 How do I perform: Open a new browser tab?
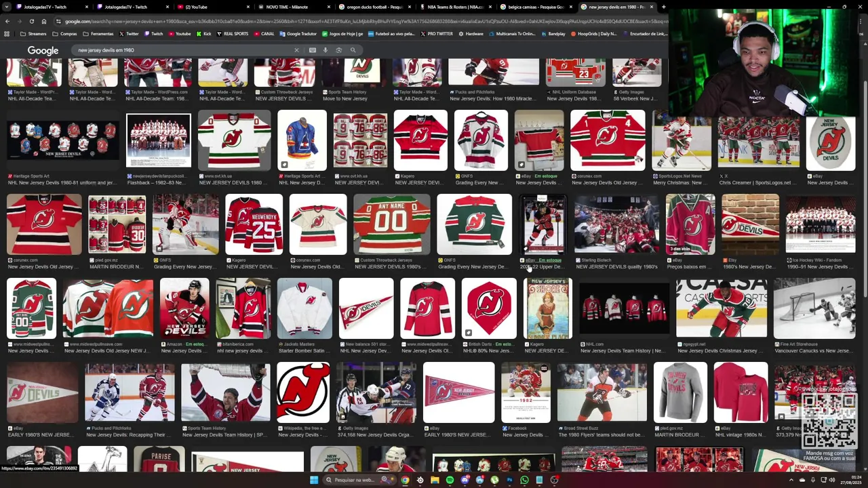point(663,7)
